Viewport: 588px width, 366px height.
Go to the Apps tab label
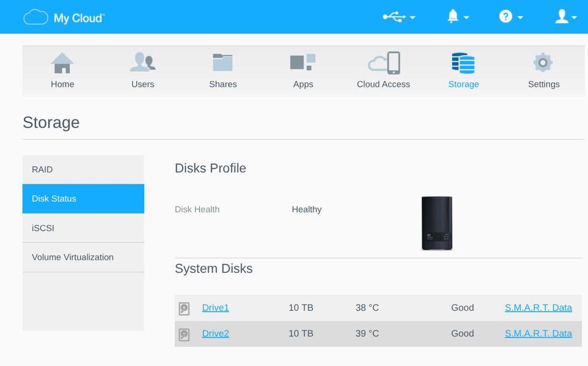(303, 85)
